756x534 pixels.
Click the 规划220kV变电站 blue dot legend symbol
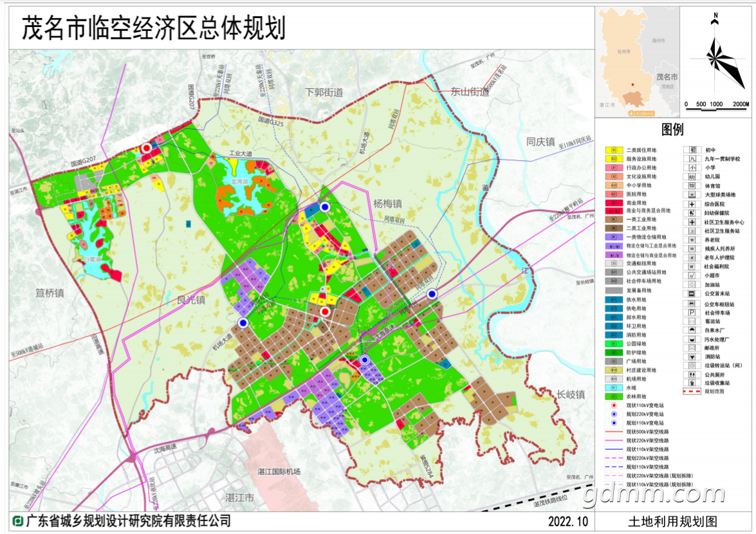tap(614, 414)
